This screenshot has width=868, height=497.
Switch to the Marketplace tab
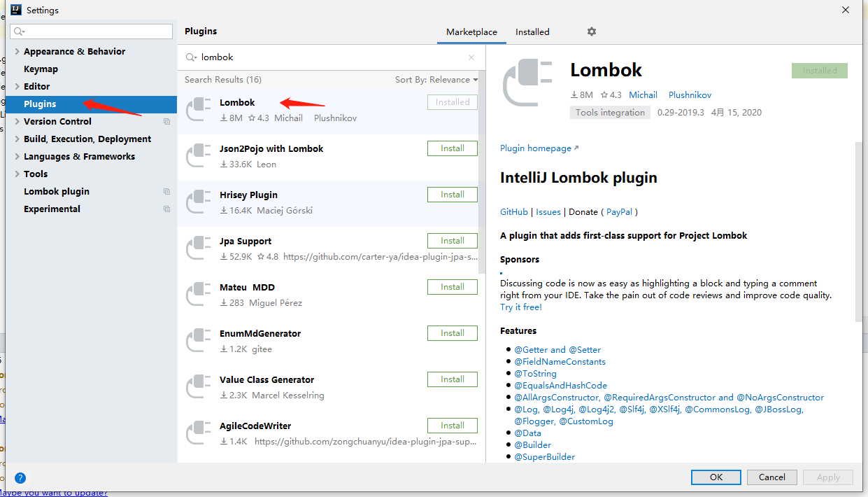pyautogui.click(x=471, y=32)
